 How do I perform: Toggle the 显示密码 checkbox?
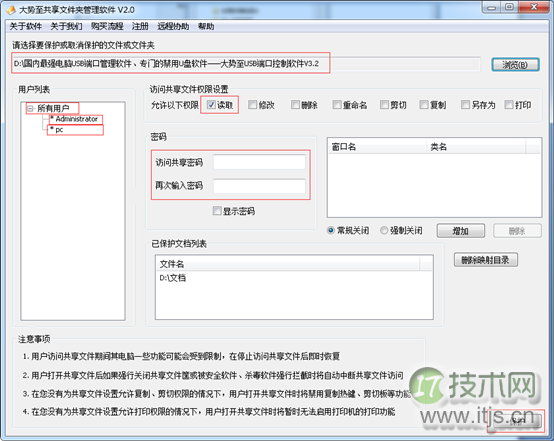217,211
